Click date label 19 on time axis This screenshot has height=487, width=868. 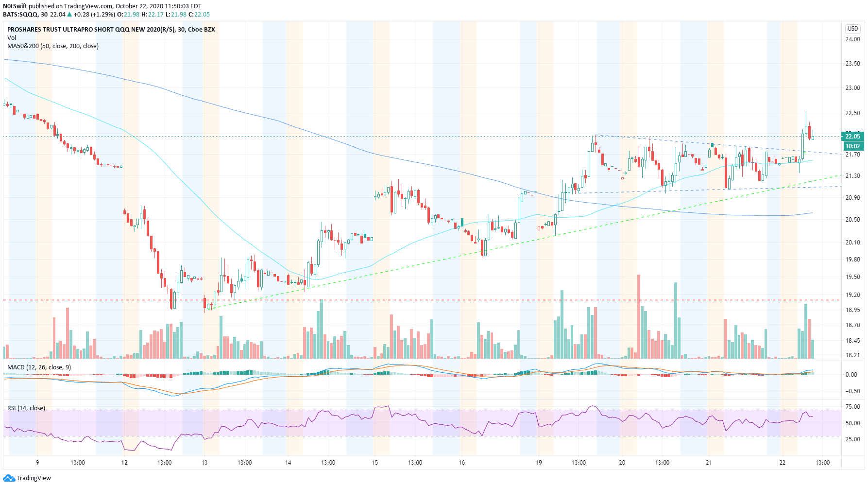pyautogui.click(x=539, y=463)
